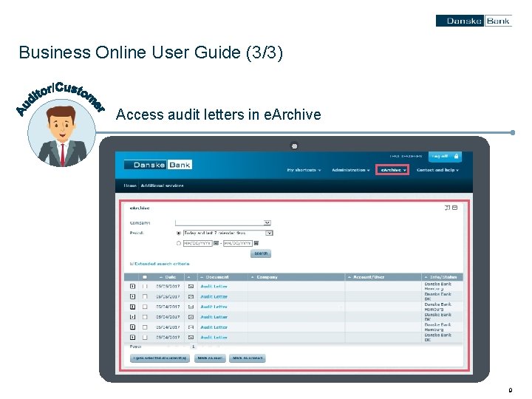
Task: Open the eArchive menu
Action: pyautogui.click(x=392, y=170)
